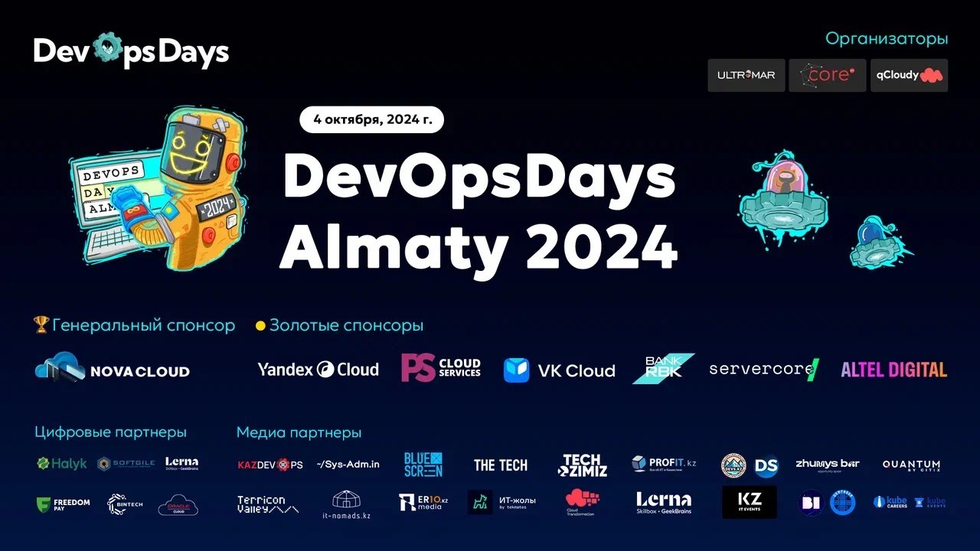Screen dimensions: 980x551
Task: Click the "Медиа партнеры" heading
Action: point(299,432)
